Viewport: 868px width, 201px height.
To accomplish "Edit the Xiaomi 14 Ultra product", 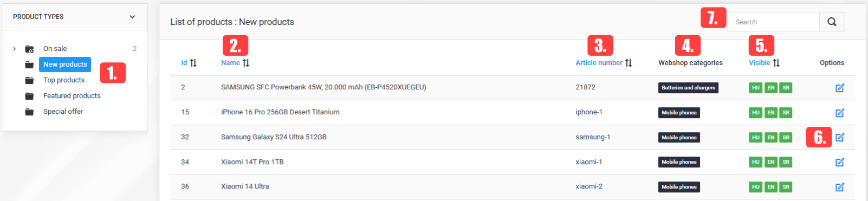I will click(840, 187).
